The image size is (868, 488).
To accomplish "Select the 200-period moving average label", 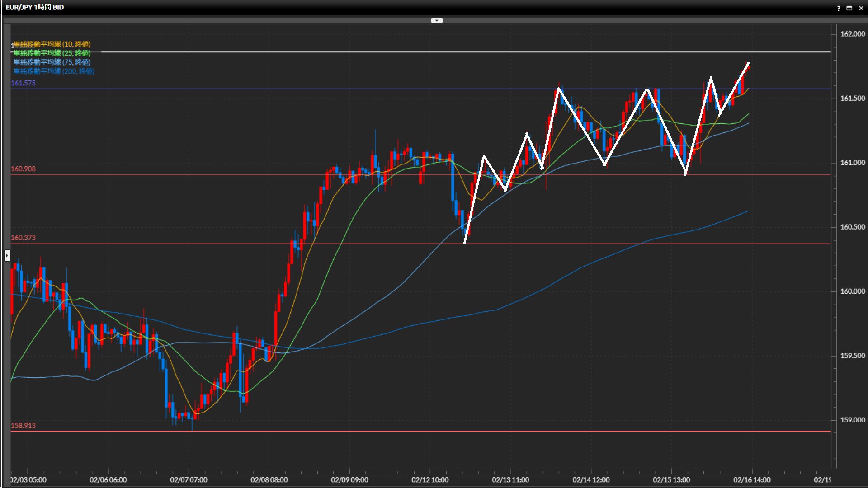I will point(54,71).
